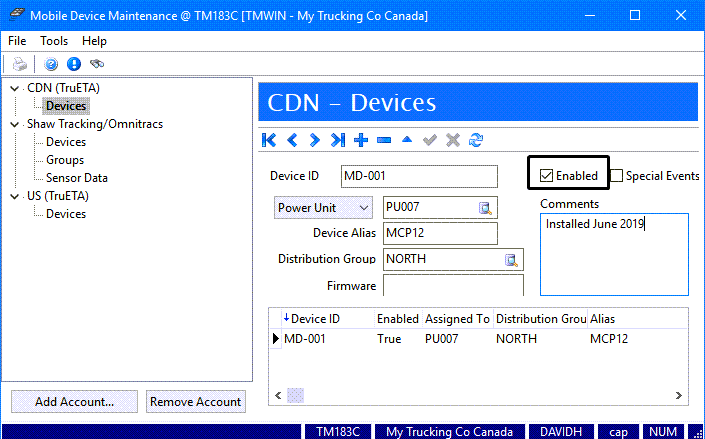The width and height of the screenshot is (705, 439).
Task: Add new device with plus icon
Action: (x=361, y=140)
